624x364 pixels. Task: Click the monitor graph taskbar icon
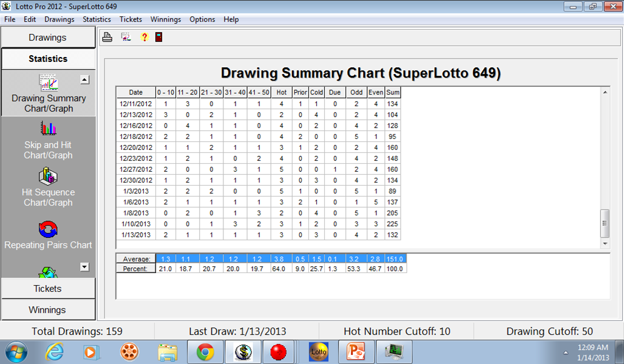click(394, 352)
